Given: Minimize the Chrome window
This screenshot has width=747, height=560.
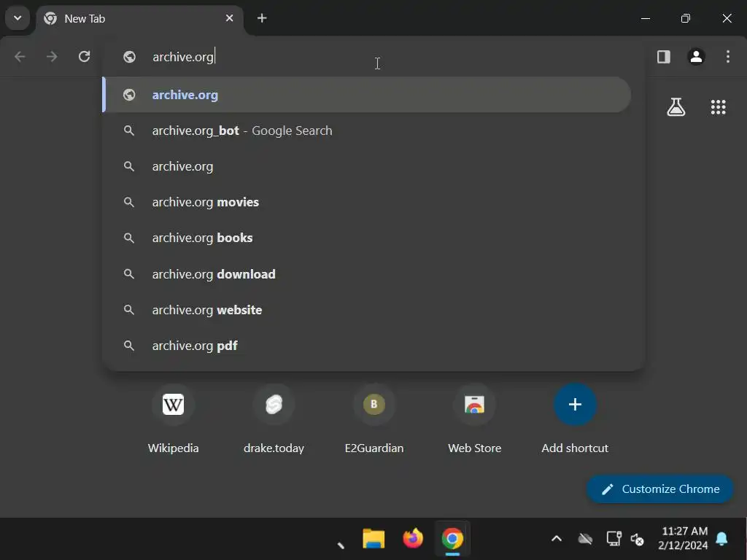Looking at the screenshot, I should tap(646, 18).
